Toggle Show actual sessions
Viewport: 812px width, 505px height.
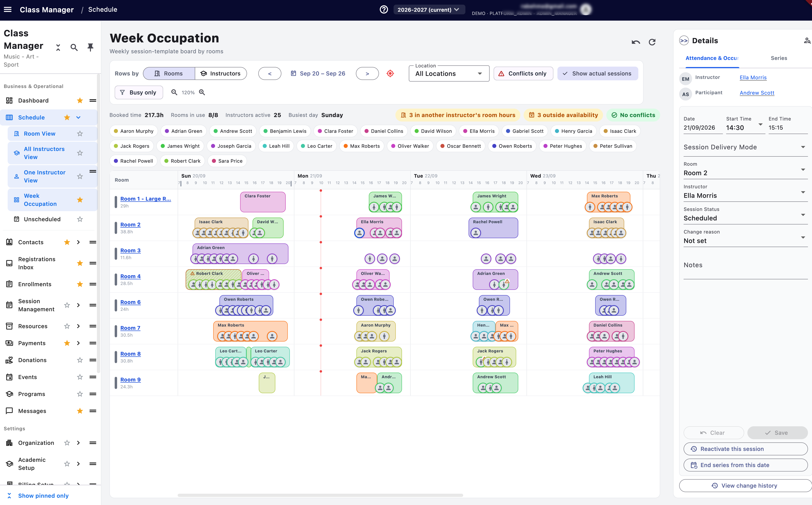click(597, 73)
